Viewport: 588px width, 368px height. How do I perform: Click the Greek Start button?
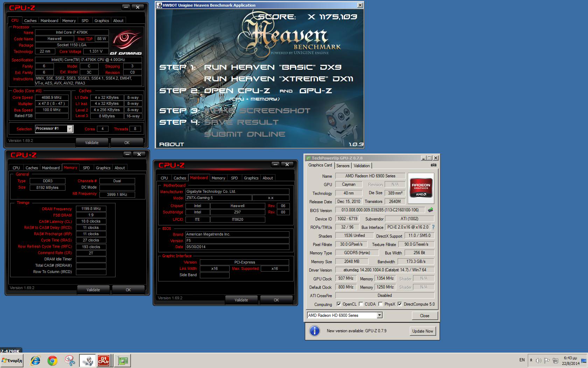[x=12, y=361]
